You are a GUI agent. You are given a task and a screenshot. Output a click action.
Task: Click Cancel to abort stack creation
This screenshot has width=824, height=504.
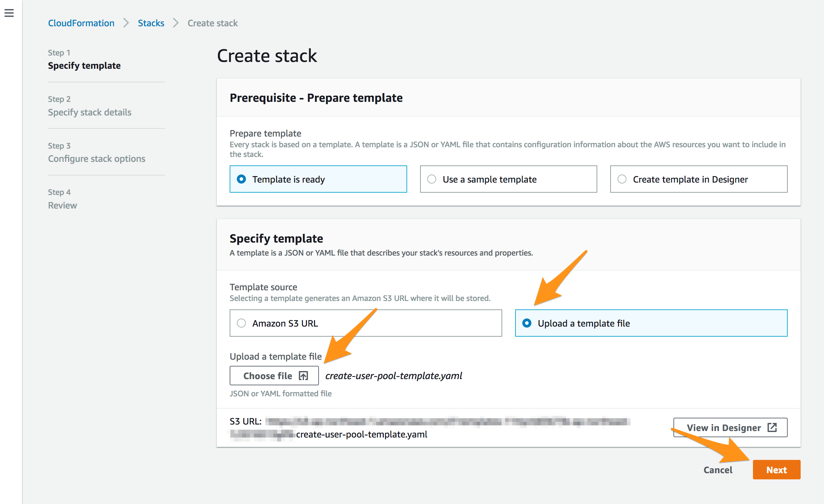(718, 470)
